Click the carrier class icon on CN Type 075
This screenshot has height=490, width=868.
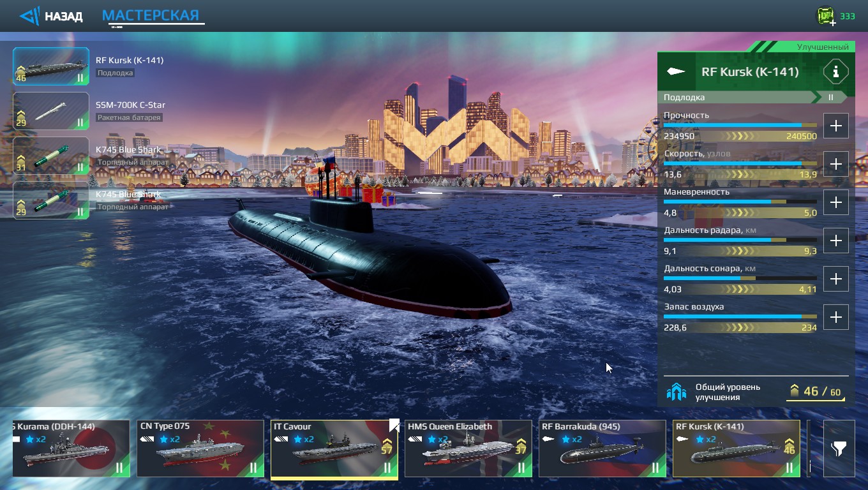[x=147, y=440]
